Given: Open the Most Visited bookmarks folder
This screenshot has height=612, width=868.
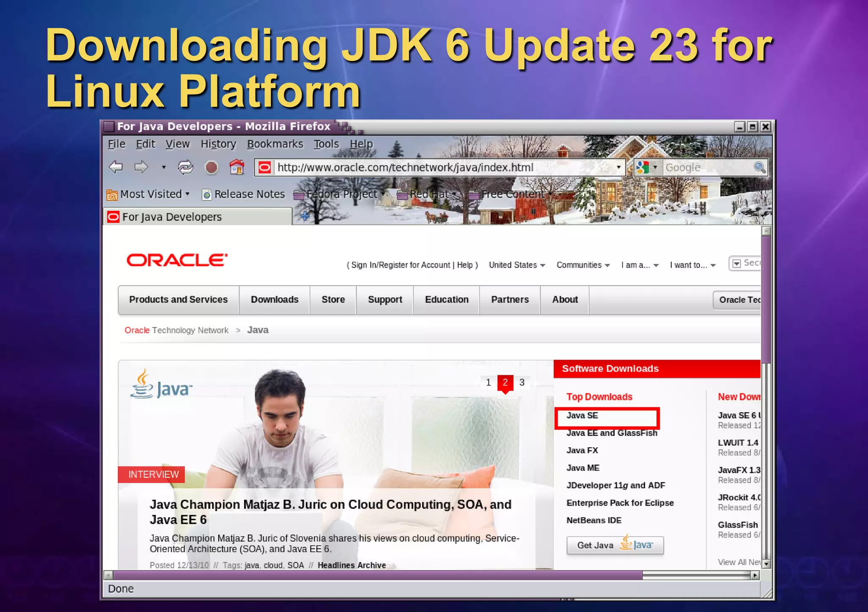Looking at the screenshot, I should click(x=148, y=194).
